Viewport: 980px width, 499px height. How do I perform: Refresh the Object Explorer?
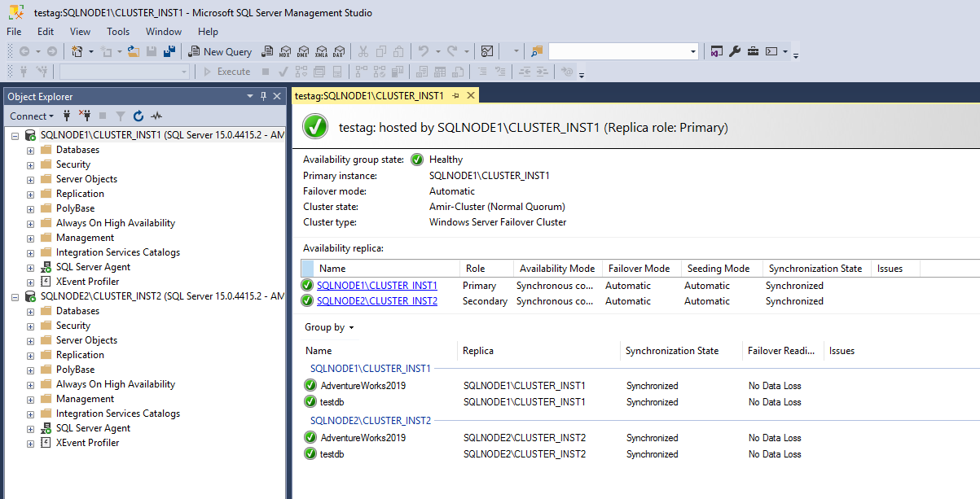coord(138,116)
